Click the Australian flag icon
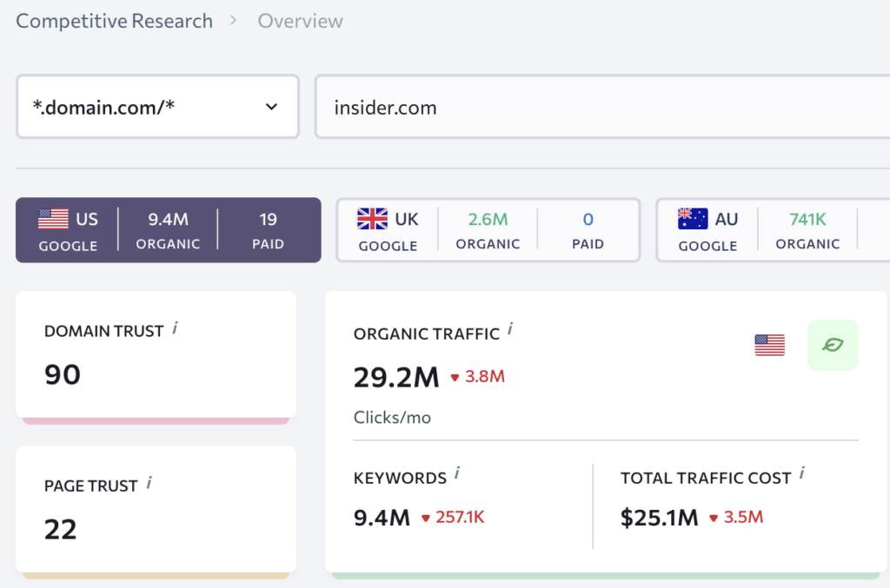The height and width of the screenshot is (588, 890). (693, 219)
